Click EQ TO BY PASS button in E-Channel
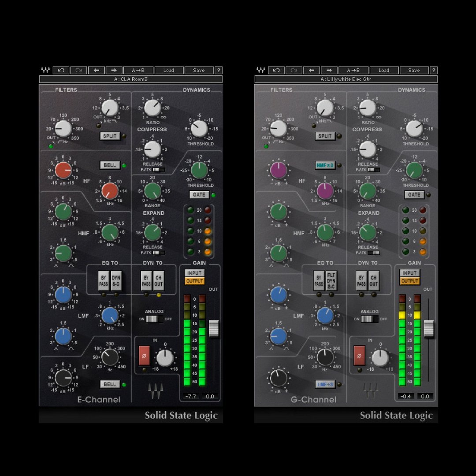 coord(104,281)
